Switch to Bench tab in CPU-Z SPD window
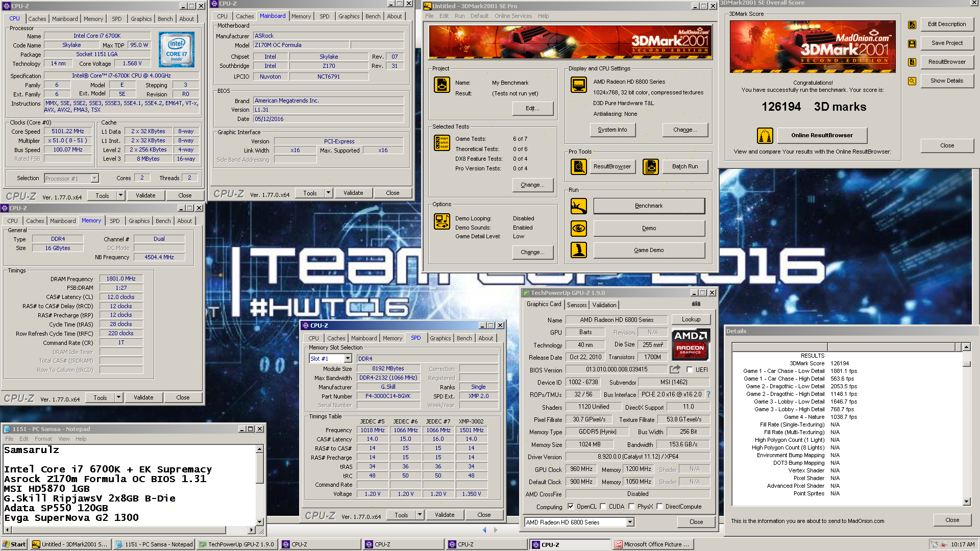This screenshot has height=551, width=980. 464,338
